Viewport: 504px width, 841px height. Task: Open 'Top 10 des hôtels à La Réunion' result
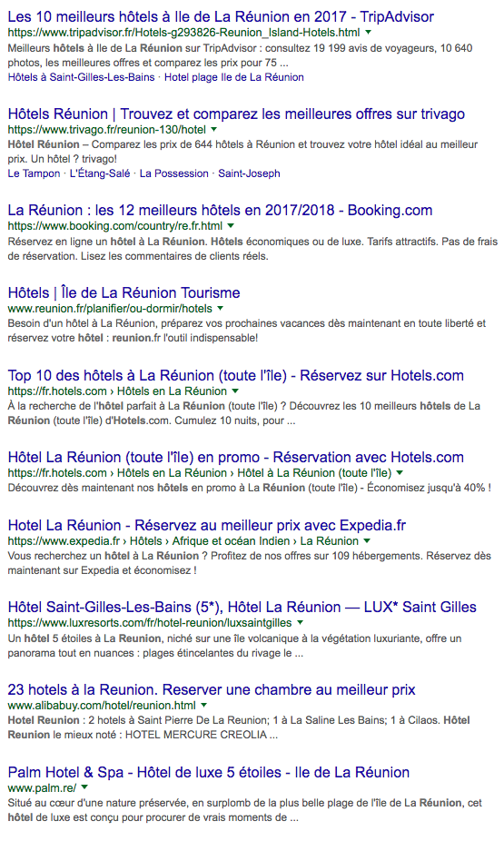(x=236, y=375)
